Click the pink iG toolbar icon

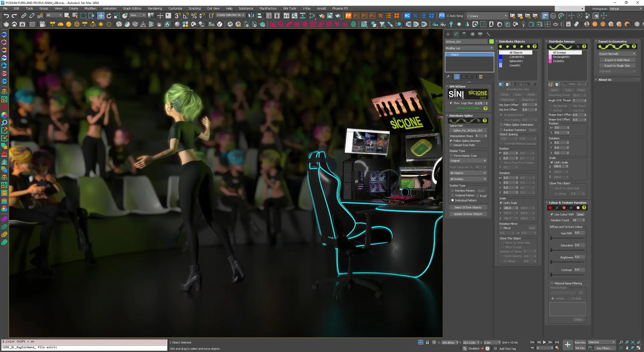(x=273, y=24)
